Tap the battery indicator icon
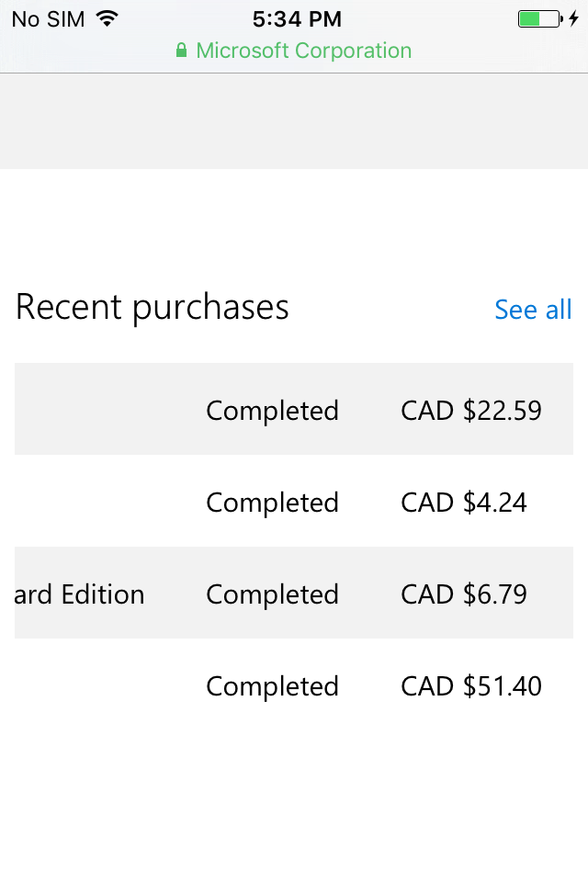Image resolution: width=588 pixels, height=882 pixels. tap(539, 18)
